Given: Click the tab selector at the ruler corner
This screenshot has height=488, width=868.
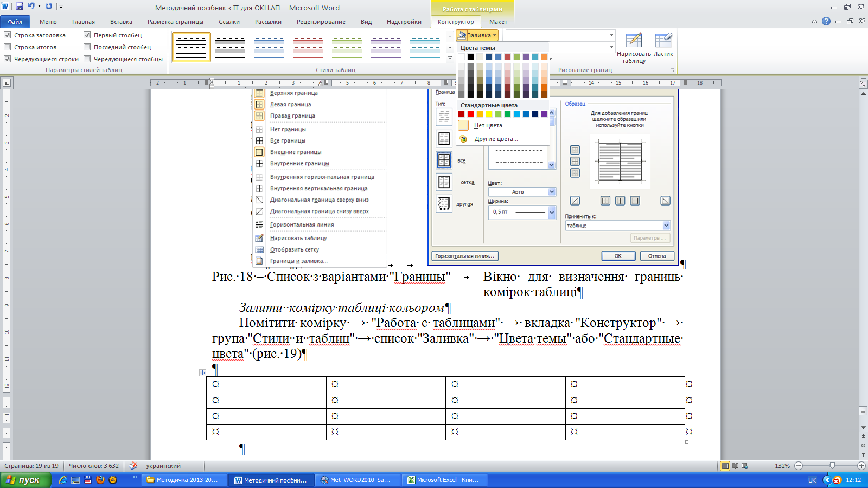Looking at the screenshot, I should point(7,83).
